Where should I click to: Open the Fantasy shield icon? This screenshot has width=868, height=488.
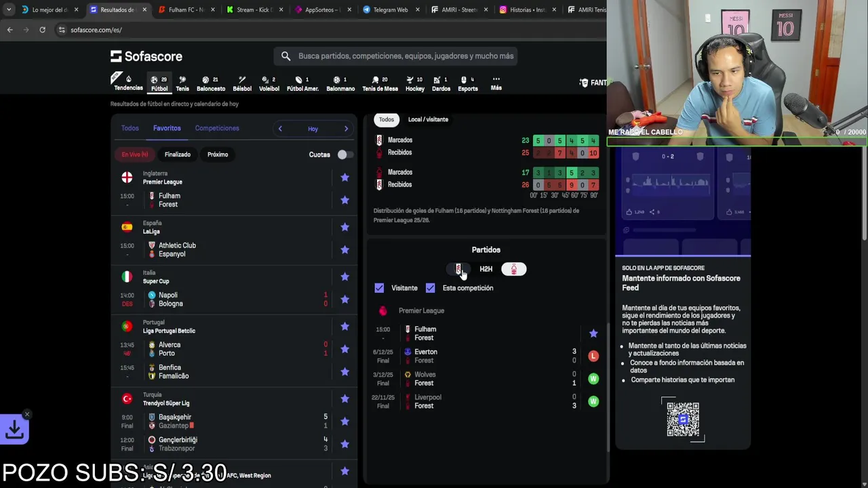tap(584, 83)
